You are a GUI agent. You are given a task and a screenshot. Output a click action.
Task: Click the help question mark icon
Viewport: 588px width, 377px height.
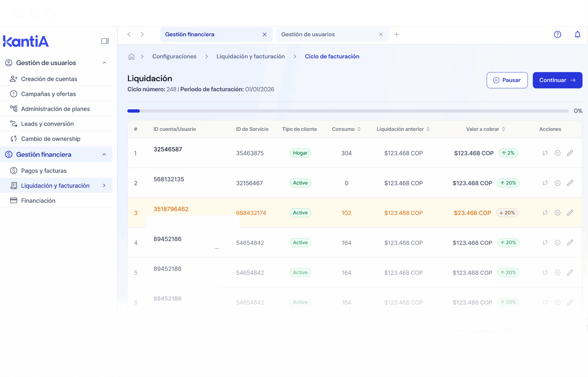pos(557,34)
